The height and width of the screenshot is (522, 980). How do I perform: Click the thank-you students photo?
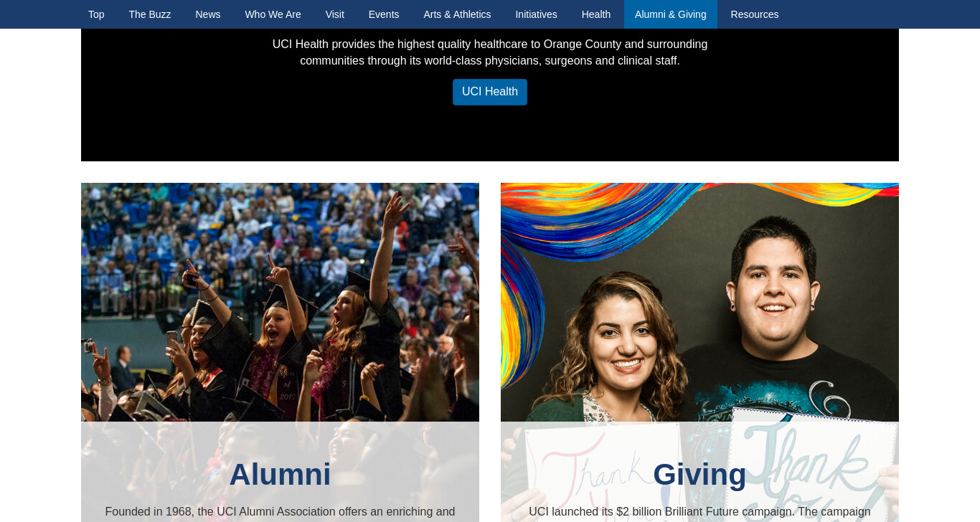click(x=699, y=302)
